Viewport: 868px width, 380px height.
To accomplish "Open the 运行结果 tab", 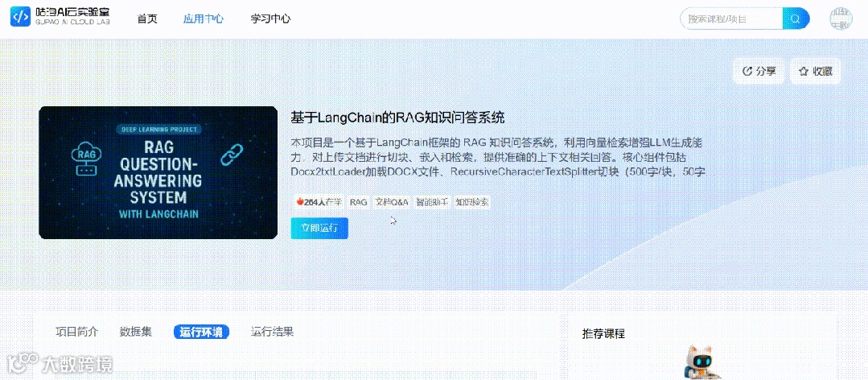I will point(272,332).
